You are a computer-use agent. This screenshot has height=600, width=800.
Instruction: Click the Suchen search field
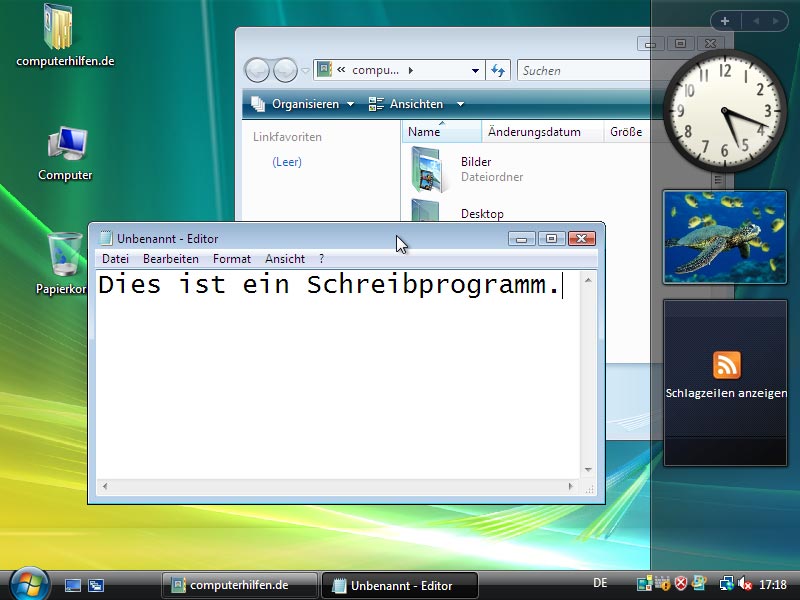(x=580, y=71)
